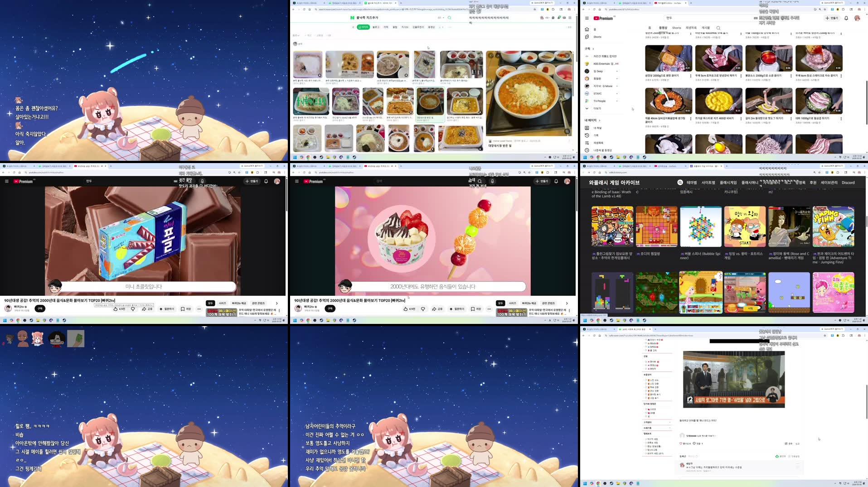
Task: Click the browser reload button in the channel videos window
Action: (594, 9)
